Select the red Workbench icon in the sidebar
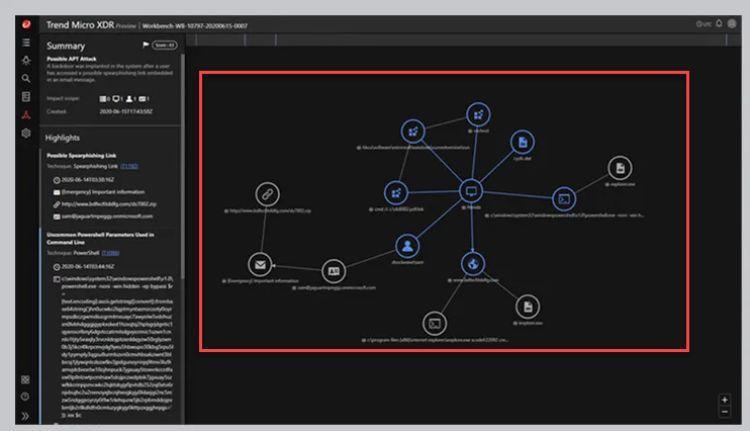 (x=26, y=115)
